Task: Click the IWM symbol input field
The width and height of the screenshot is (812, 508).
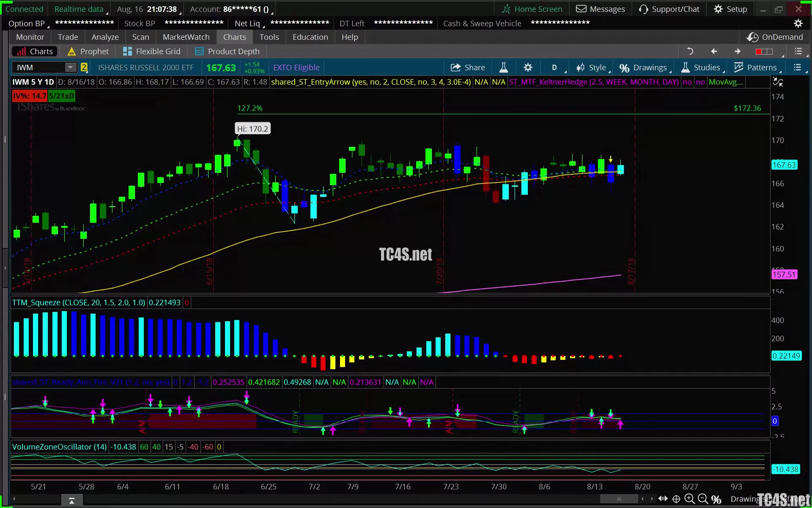Action: 39,67
